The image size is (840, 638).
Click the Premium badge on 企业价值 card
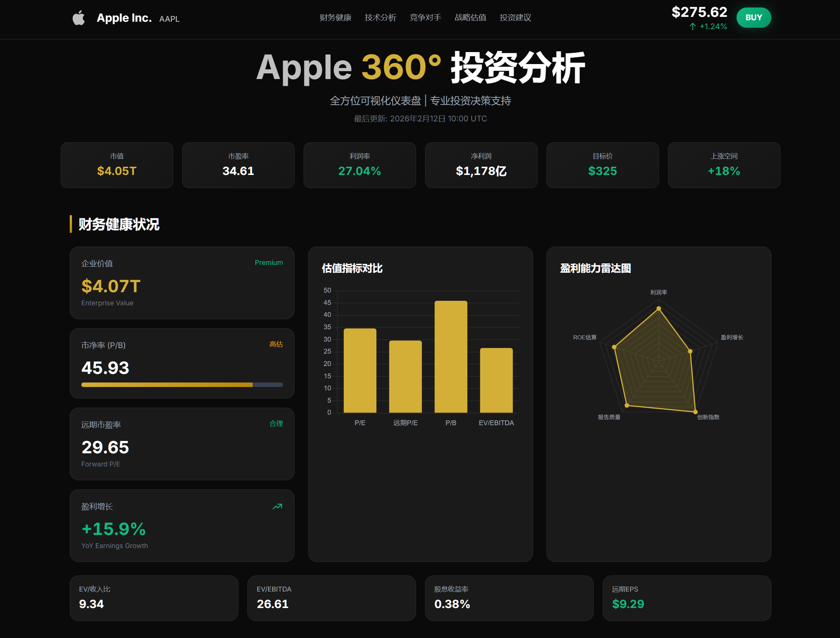269,262
